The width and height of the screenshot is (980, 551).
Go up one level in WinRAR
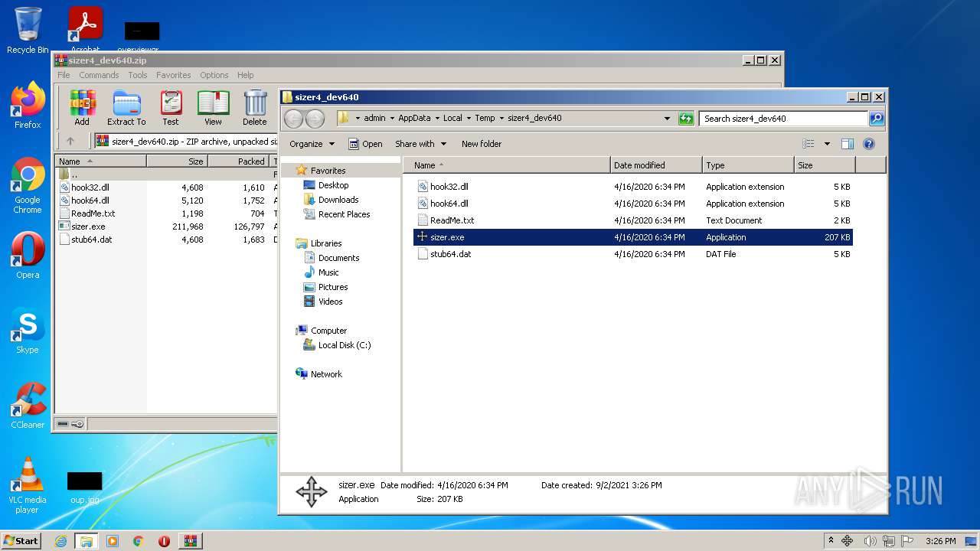pos(70,141)
